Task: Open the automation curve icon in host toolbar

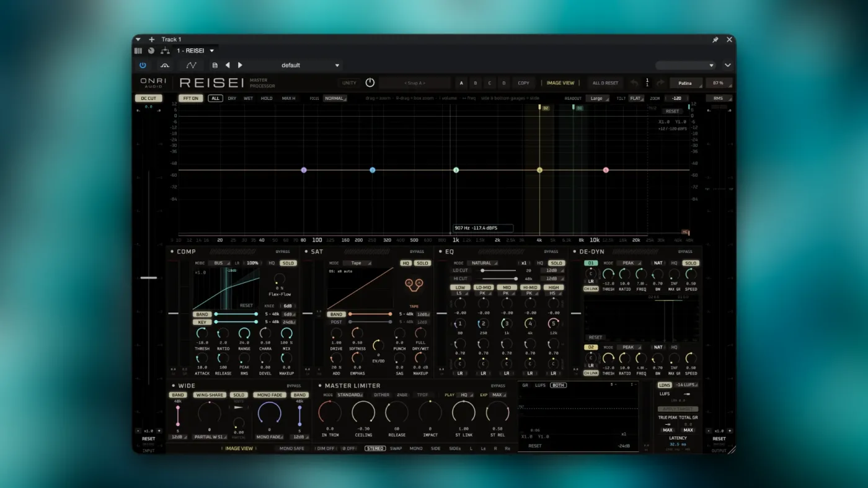Action: pos(192,65)
